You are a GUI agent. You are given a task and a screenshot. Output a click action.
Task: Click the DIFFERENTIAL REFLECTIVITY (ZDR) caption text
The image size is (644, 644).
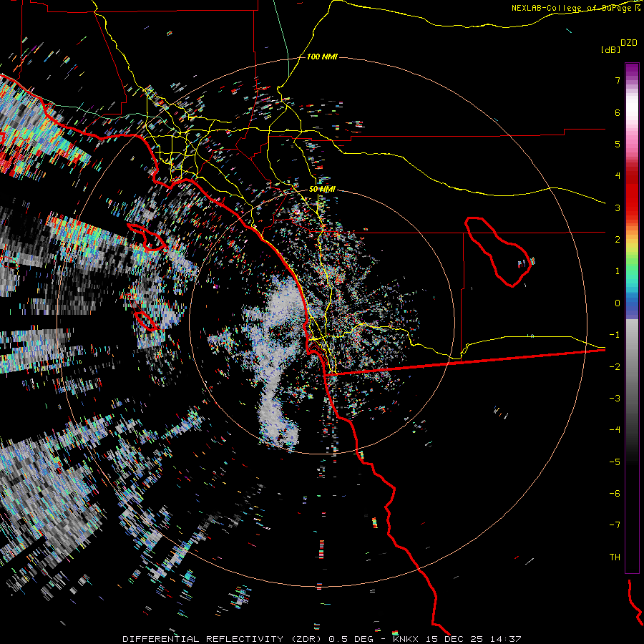tap(223, 639)
